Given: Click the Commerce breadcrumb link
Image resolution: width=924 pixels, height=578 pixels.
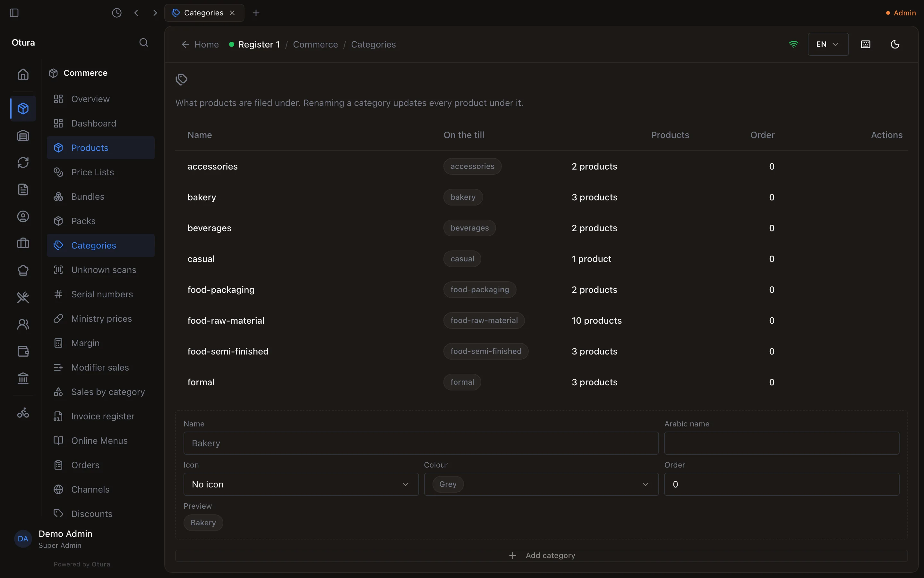Looking at the screenshot, I should pyautogui.click(x=315, y=44).
